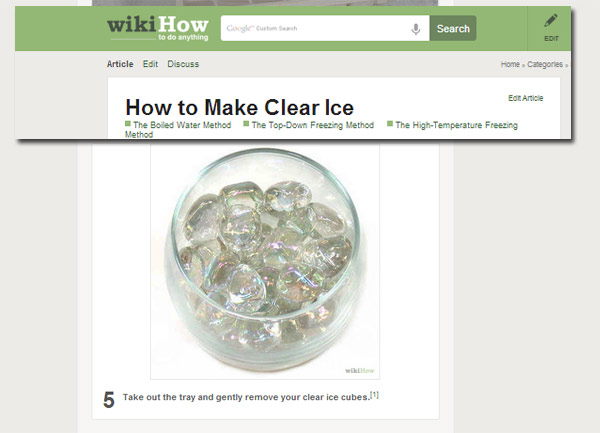Click the green square before High-Temperature Freezing
This screenshot has height=433, width=600.
(x=390, y=124)
